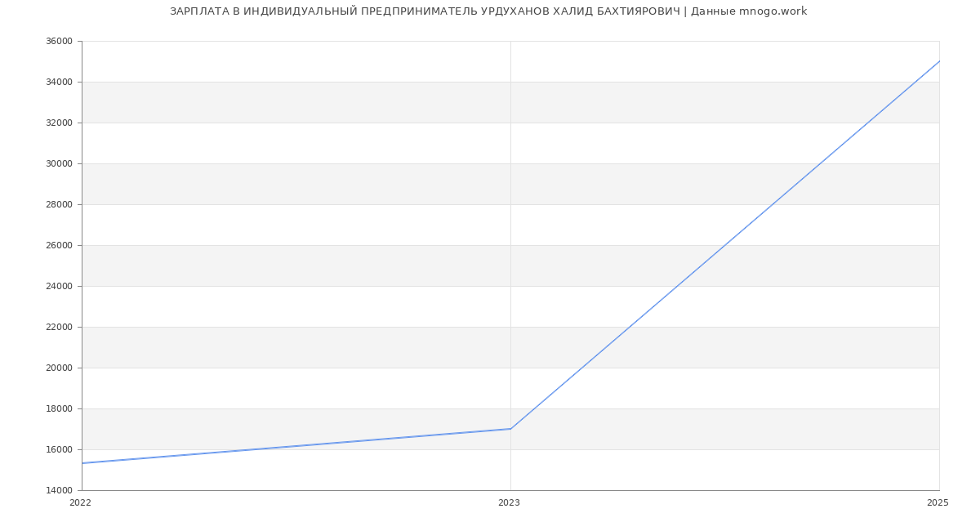Image resolution: width=980 pixels, height=531 pixels.
Task: Click the line where it crosses 26000
Action: [724, 245]
